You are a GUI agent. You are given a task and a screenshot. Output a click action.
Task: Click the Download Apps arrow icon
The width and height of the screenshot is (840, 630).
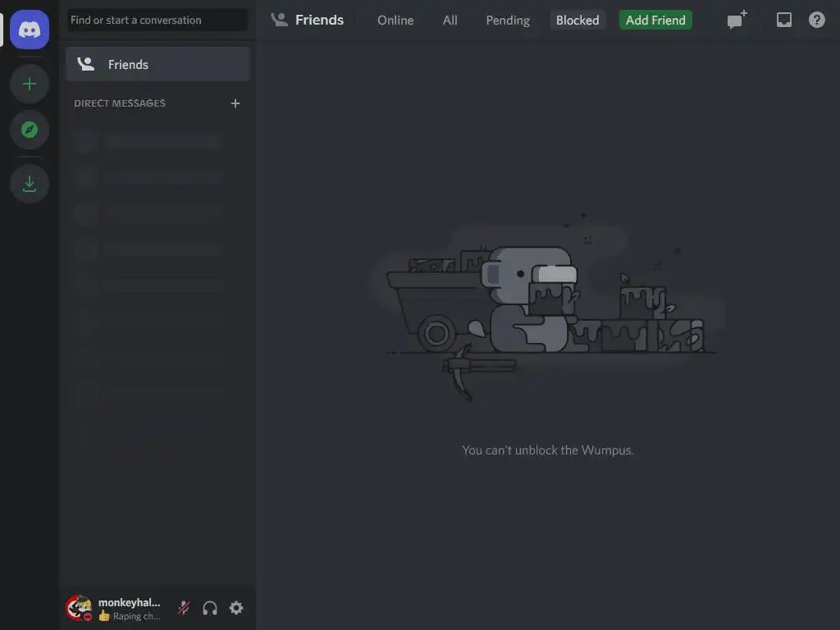[30, 184]
